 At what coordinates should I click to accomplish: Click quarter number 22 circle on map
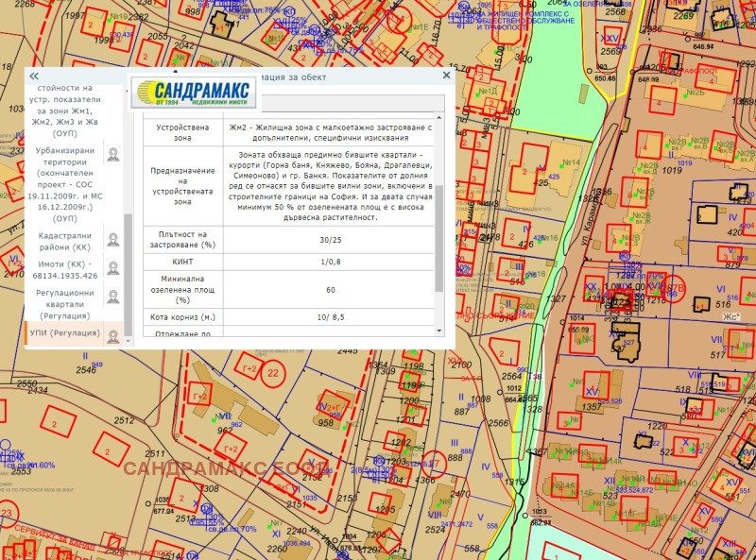pos(273,374)
